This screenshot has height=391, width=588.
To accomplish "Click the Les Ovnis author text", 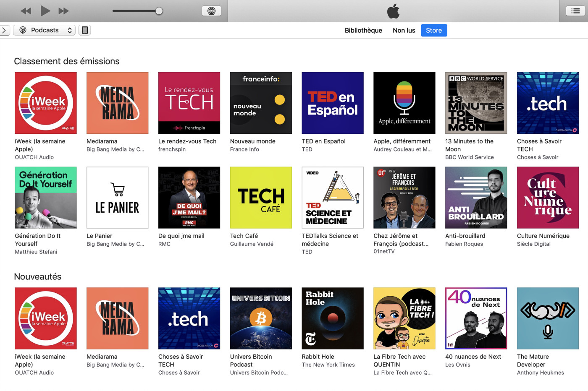I will [x=458, y=365].
